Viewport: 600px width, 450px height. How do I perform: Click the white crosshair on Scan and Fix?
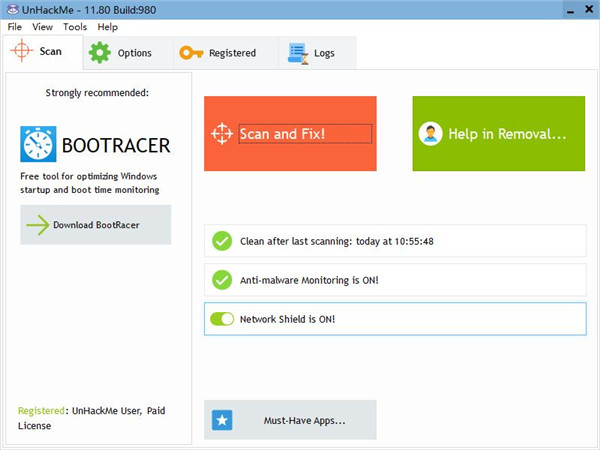click(222, 134)
